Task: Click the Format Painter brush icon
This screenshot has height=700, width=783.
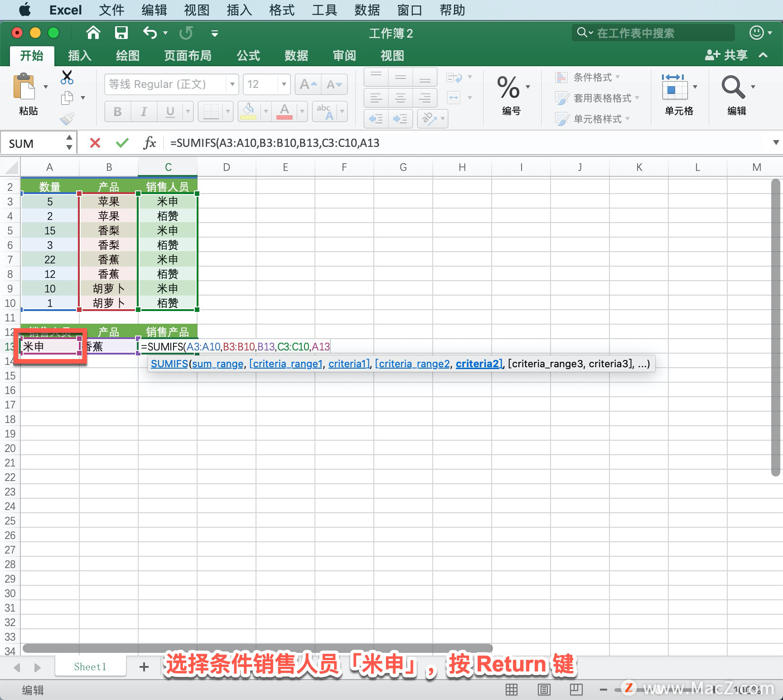Action: coord(67,119)
